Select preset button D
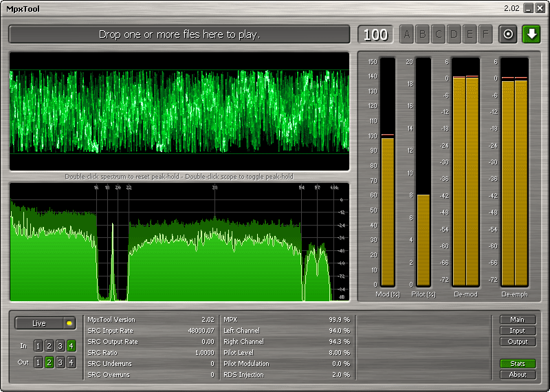This screenshot has height=392, width=550. [x=454, y=34]
